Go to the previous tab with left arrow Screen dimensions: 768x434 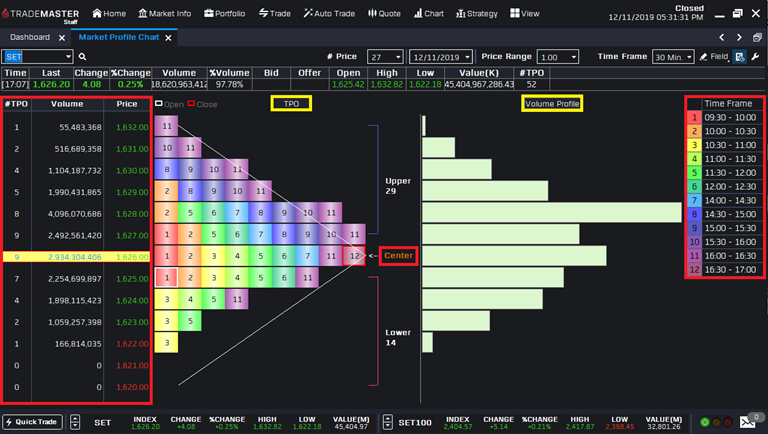(721, 37)
